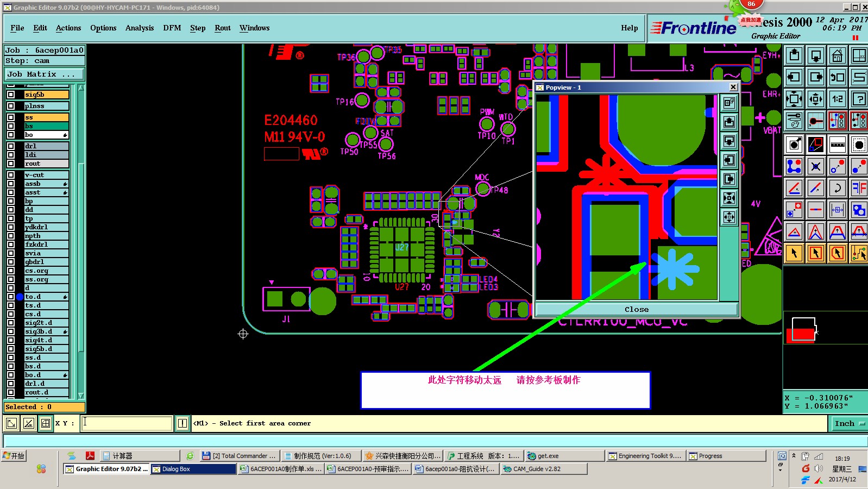The width and height of the screenshot is (868, 489).
Task: Click the zoom out shrink icon
Action: 816,99
